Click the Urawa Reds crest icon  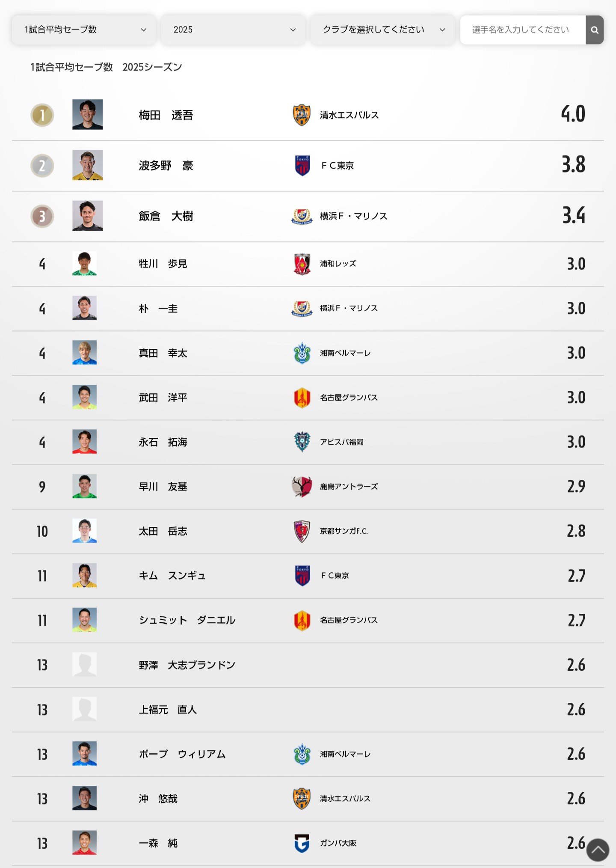[302, 264]
